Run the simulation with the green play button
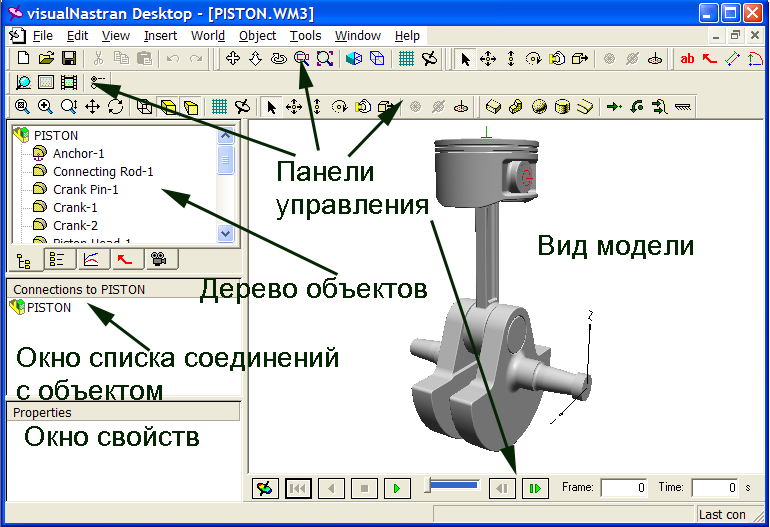The image size is (770, 527). click(x=397, y=488)
